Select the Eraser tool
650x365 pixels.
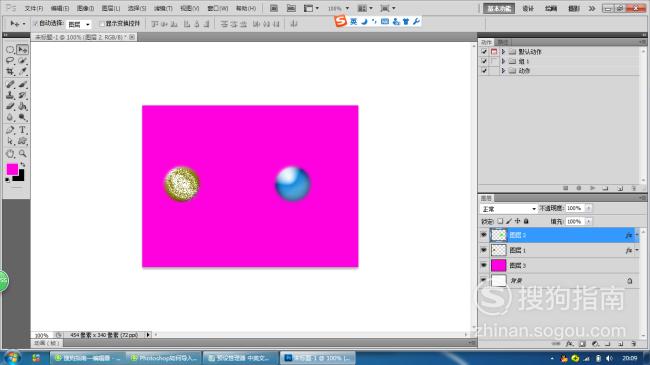(10, 107)
